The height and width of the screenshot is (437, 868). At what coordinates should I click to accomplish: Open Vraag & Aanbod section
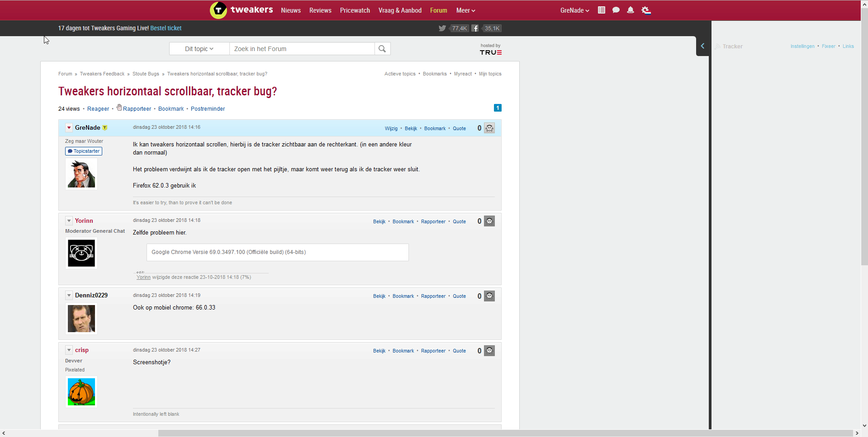(400, 10)
